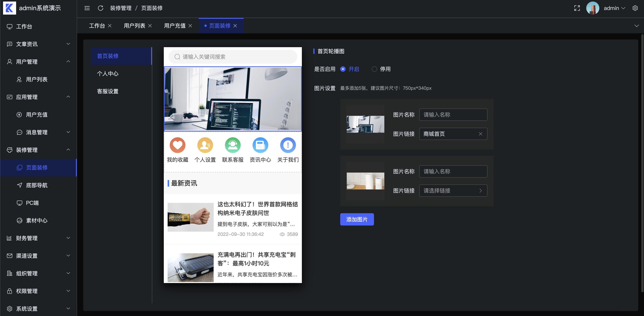The height and width of the screenshot is (316, 644).
Task: Click the 联系客服 headset icon in preview
Action: click(233, 145)
